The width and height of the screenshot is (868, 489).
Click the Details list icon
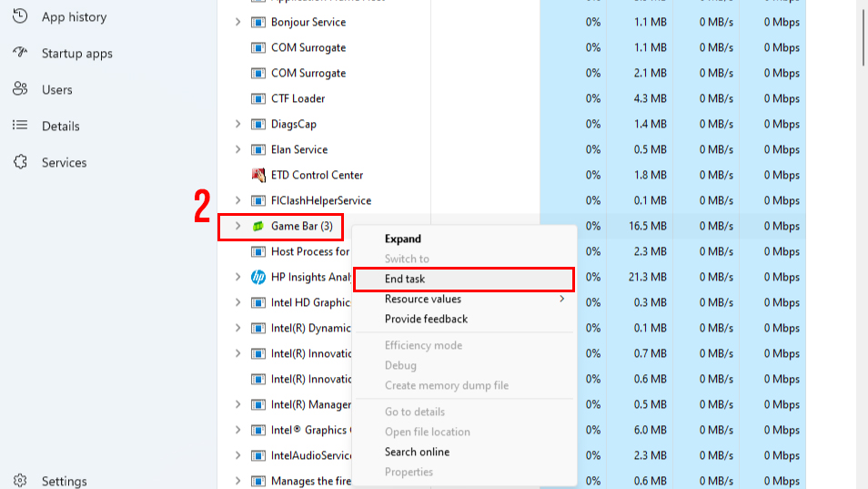pos(20,126)
